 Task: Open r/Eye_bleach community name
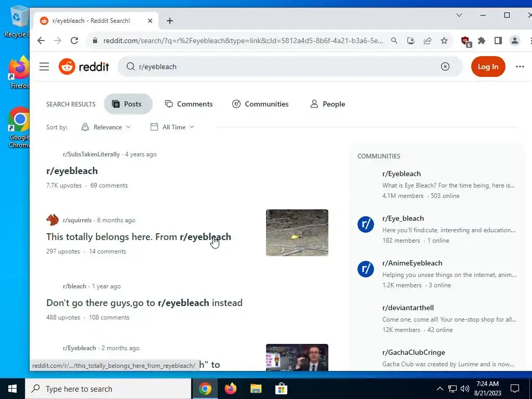403,219
